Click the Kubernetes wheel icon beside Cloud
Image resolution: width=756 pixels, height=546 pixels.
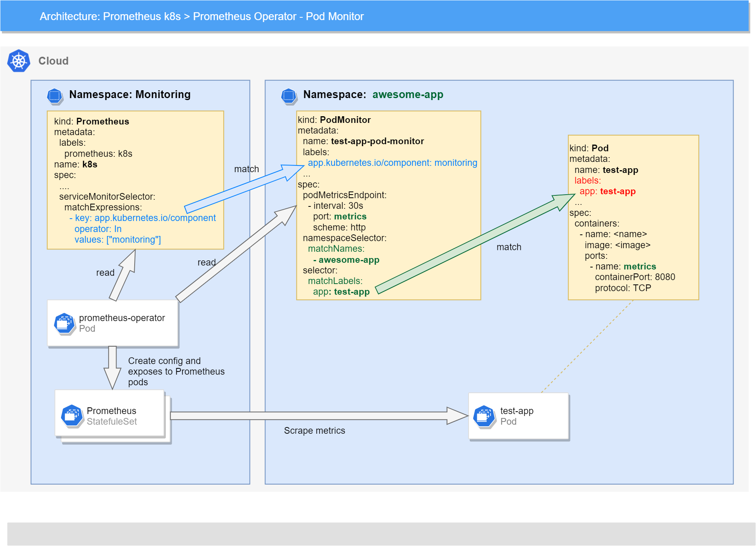click(19, 61)
